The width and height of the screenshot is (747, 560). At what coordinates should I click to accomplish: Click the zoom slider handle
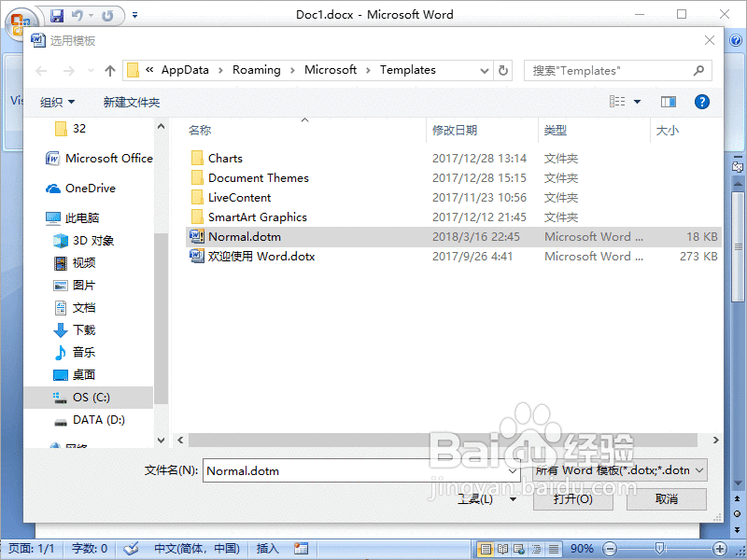[659, 549]
